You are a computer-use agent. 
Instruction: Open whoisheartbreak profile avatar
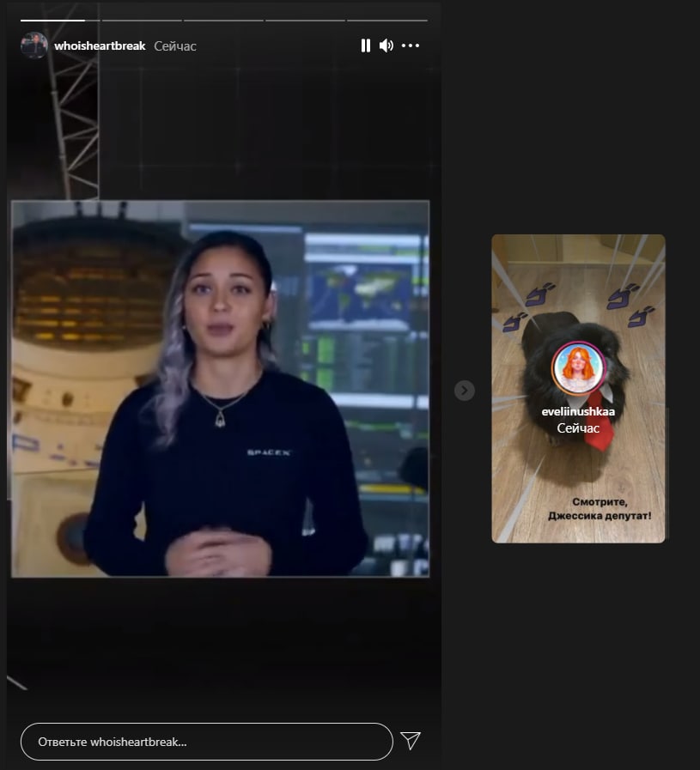(33, 45)
